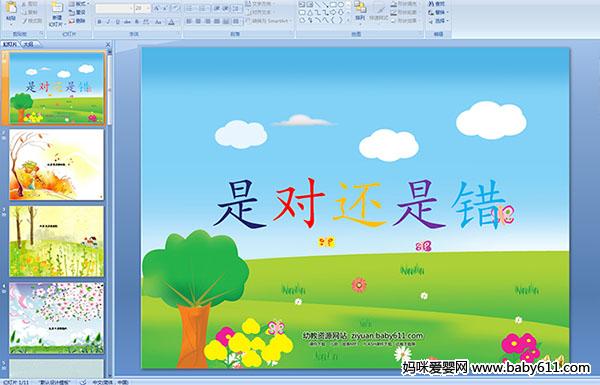Click the increase font size icon
Viewport: 600px width, 385px height.
pos(157,8)
